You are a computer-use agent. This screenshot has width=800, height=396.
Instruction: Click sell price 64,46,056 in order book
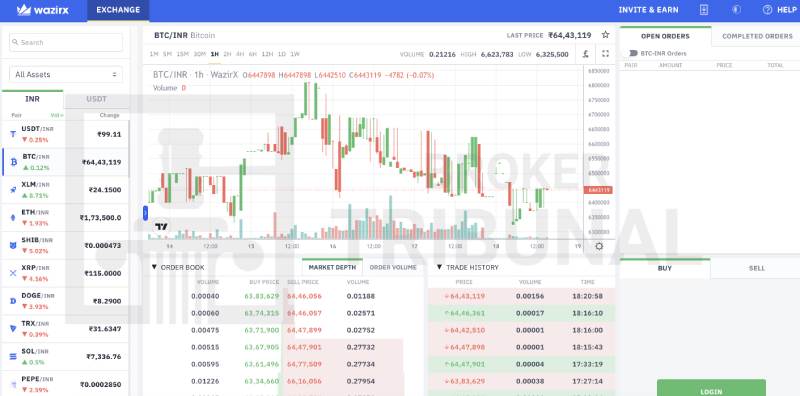coord(304,296)
